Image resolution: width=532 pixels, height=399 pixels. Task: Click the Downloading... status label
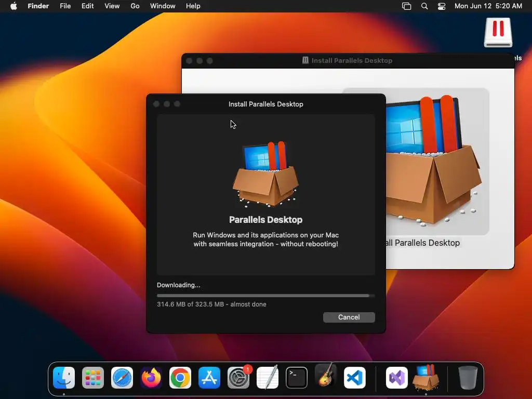[179, 285]
